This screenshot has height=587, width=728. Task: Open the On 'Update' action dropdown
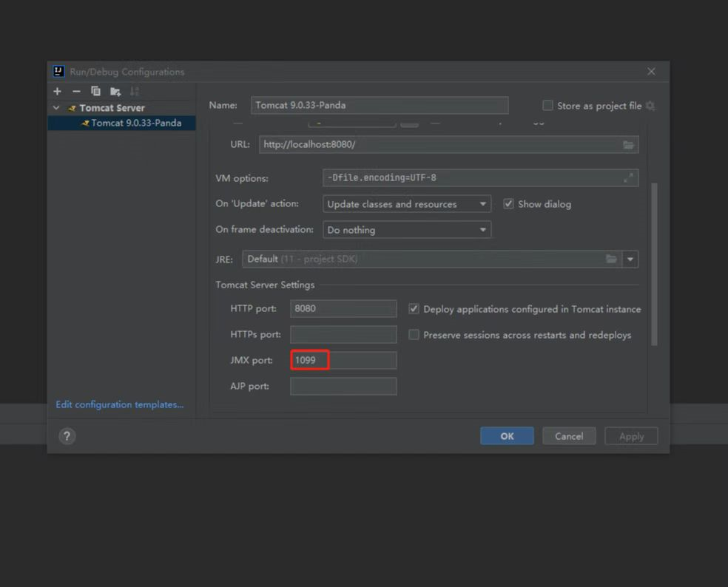407,204
